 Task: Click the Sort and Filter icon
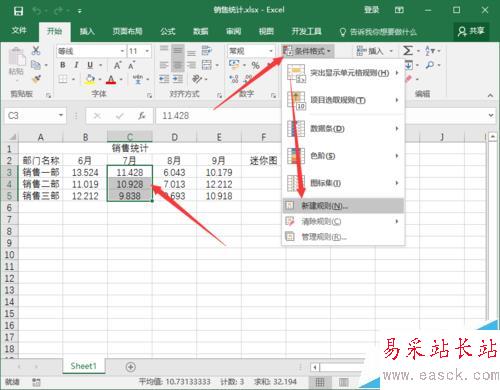click(x=430, y=51)
